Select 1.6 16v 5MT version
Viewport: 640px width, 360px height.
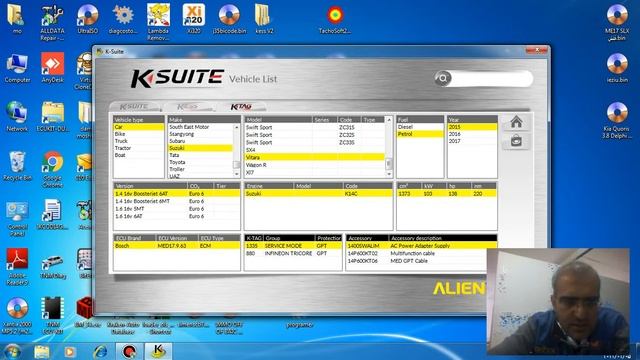click(x=177, y=209)
